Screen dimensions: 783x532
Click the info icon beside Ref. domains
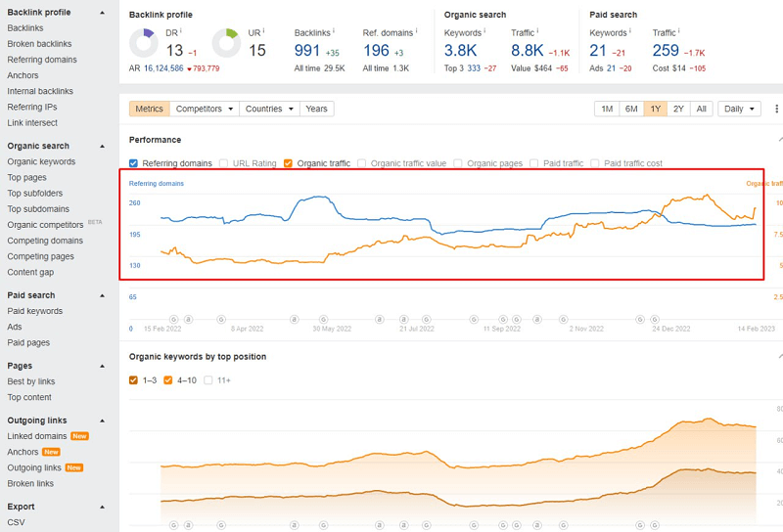tap(417, 30)
